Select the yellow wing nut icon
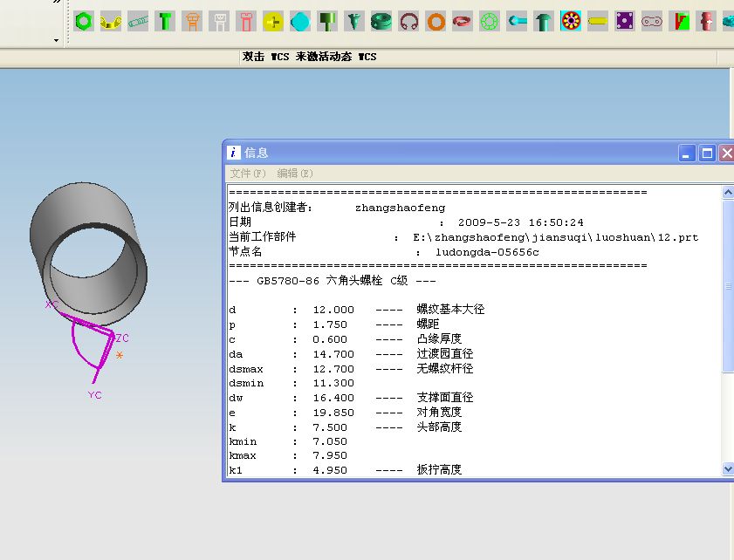This screenshot has width=734, height=560. tap(111, 22)
